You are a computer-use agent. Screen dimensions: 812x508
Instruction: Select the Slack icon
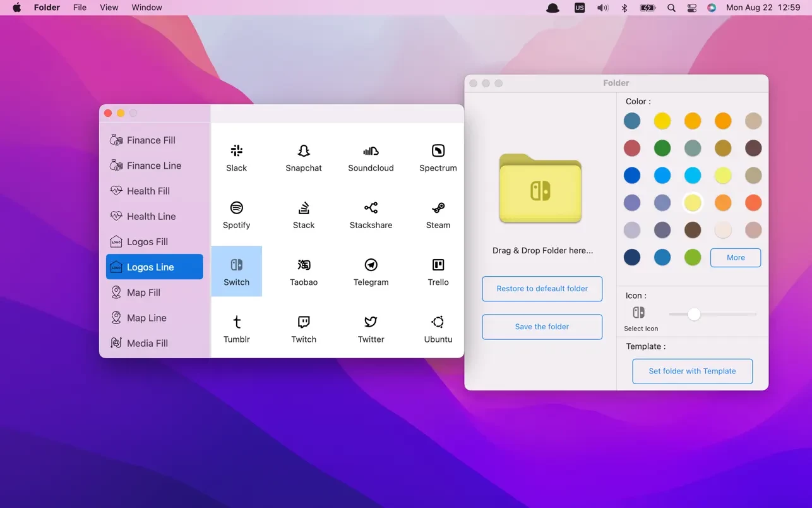pyautogui.click(x=237, y=156)
